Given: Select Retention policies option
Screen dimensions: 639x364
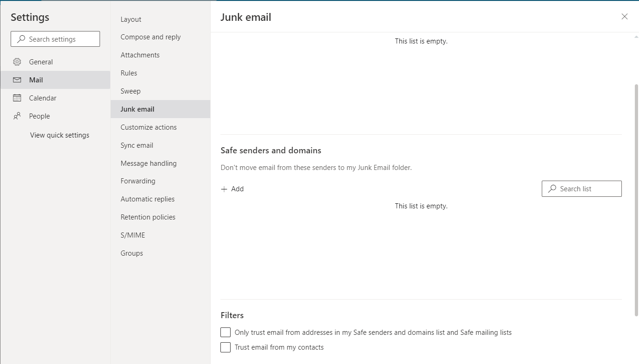Looking at the screenshot, I should pyautogui.click(x=148, y=217).
